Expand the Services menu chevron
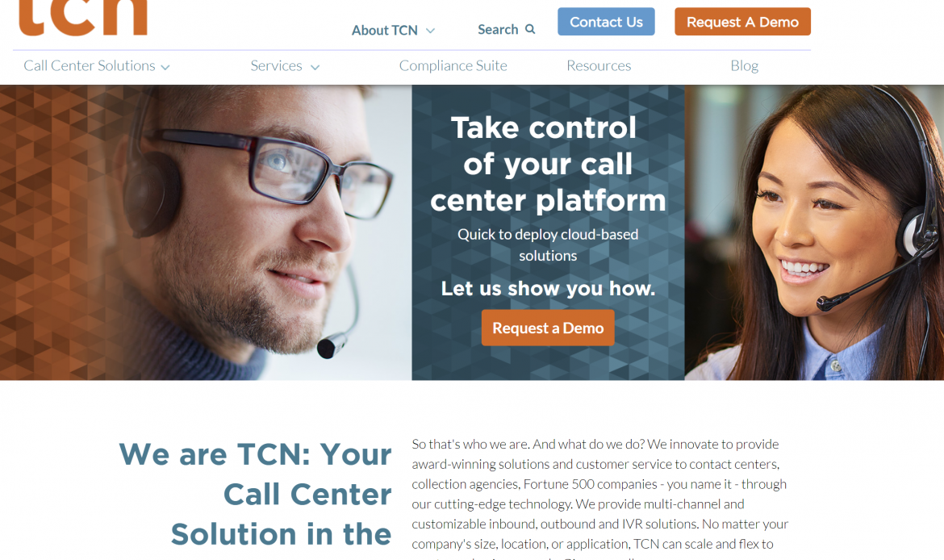Screen dimensions: 944x560 coord(315,68)
